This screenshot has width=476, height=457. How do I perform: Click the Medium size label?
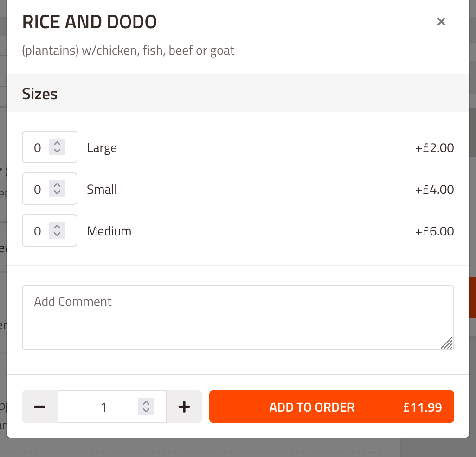[109, 231]
